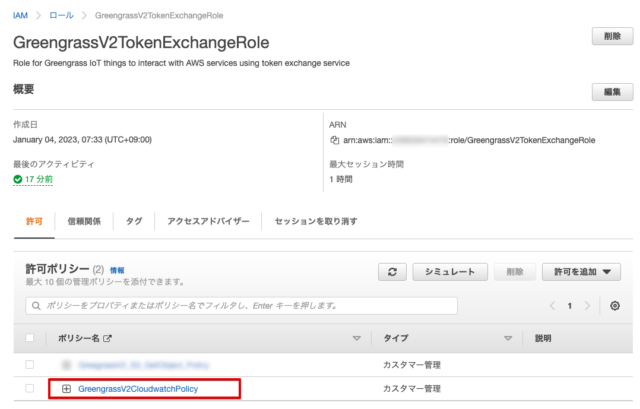
Task: Switch to the 許可 tab
Action: click(34, 221)
